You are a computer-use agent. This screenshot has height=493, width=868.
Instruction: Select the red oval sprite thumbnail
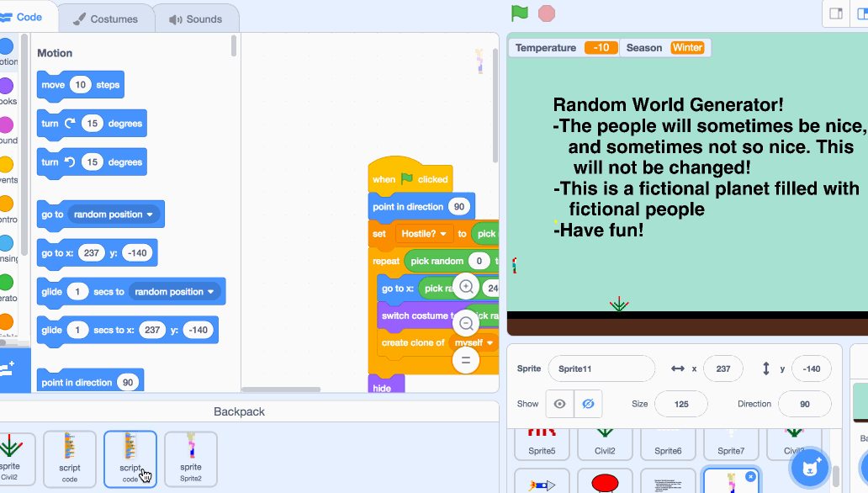[x=605, y=481]
